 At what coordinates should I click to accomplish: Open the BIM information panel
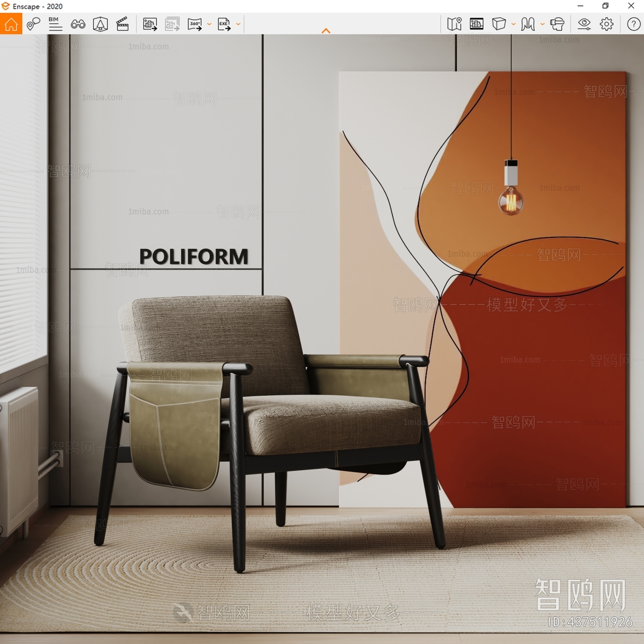pos(55,24)
